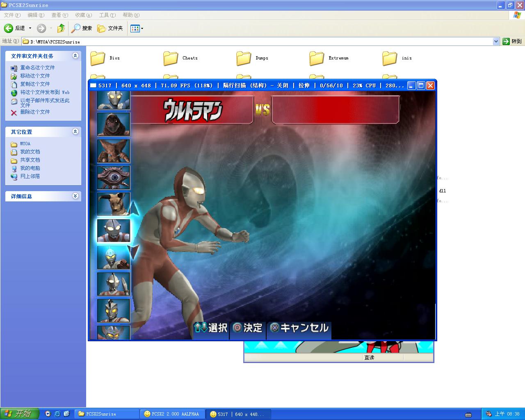Viewport: 525px width, 420px height.
Task: Click the 選択 select prompt in game
Action: click(211, 328)
